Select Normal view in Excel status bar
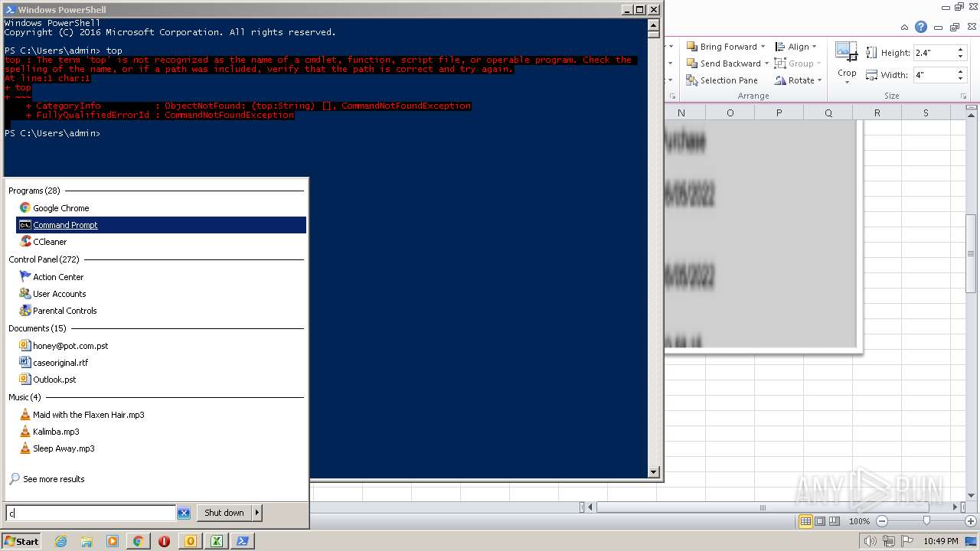This screenshot has height=551, width=980. tap(805, 521)
